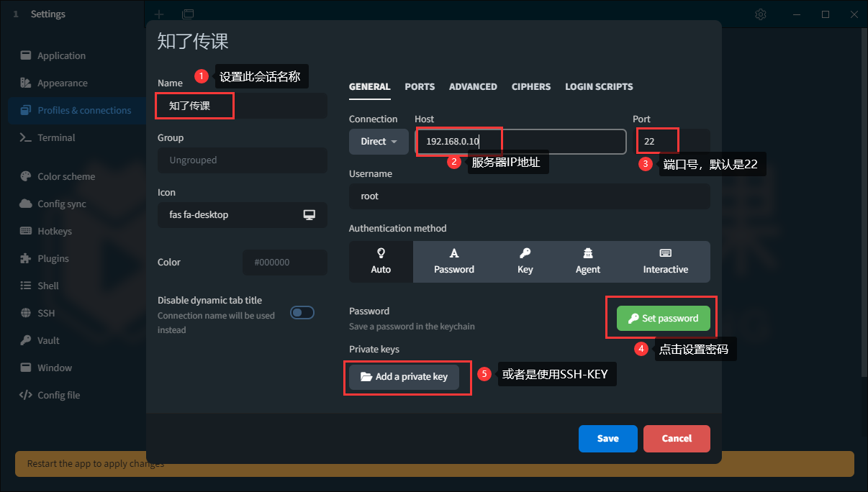
Task: Click the Group field to choose a group
Action: click(x=242, y=160)
